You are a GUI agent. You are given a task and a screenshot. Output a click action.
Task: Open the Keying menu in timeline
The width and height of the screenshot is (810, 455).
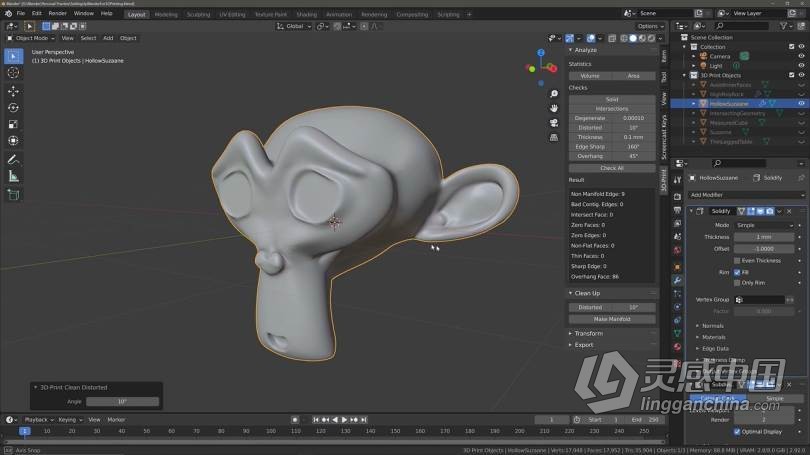69,420
